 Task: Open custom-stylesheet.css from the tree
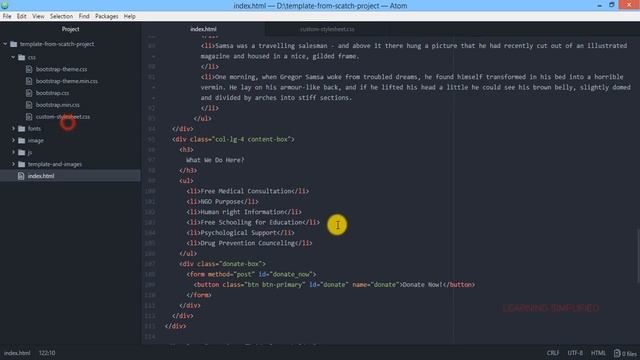63,117
